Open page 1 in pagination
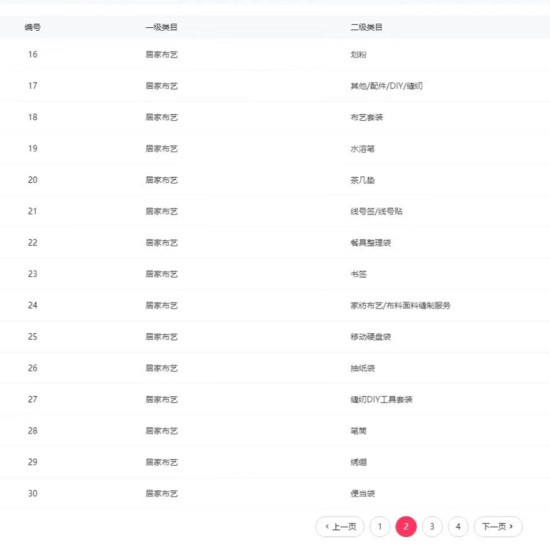 380,526
